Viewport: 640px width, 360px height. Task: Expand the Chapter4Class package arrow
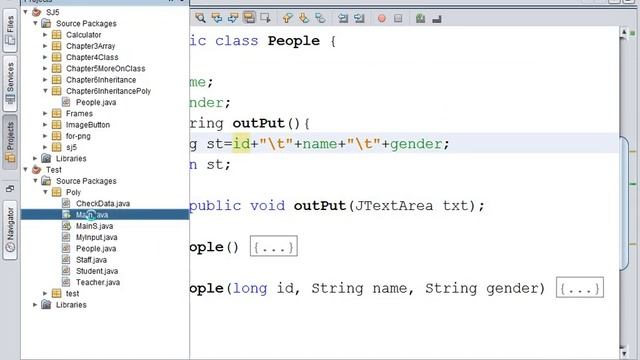coord(45,57)
